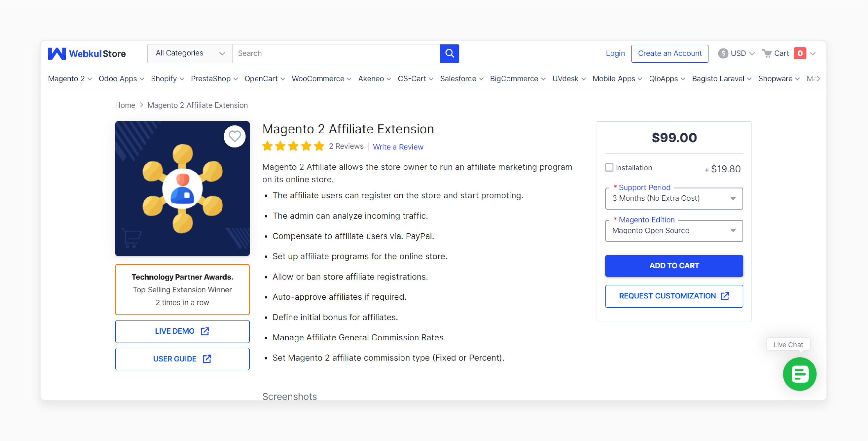Open the green Live Chat bubble
The image size is (868, 441).
[800, 374]
